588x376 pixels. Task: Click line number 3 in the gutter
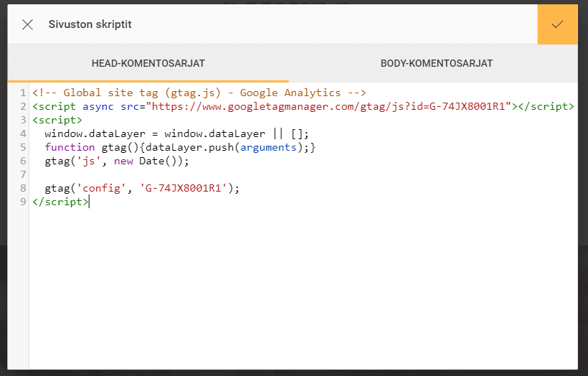point(23,120)
